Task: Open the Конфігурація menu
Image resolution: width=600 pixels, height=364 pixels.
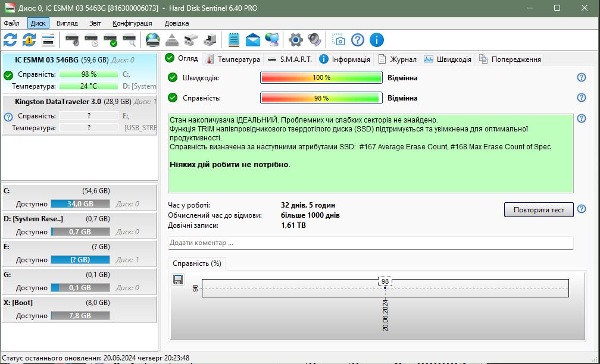Action: click(132, 23)
